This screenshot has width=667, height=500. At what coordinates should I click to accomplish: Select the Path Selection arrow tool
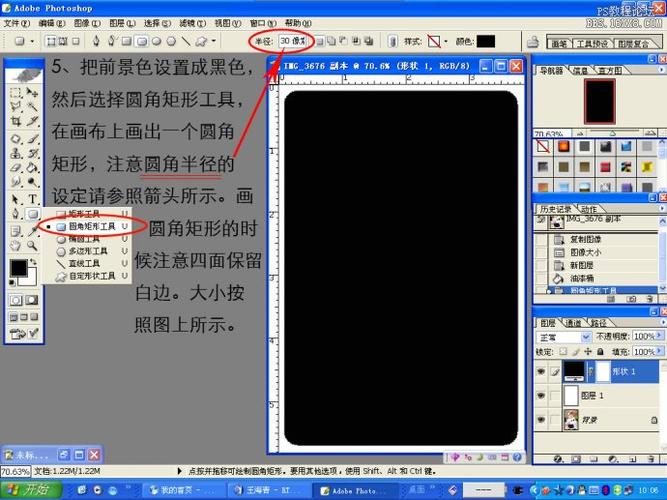point(16,199)
